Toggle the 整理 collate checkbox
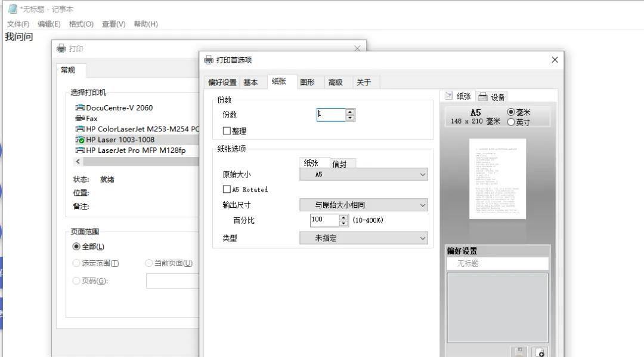 tap(227, 131)
